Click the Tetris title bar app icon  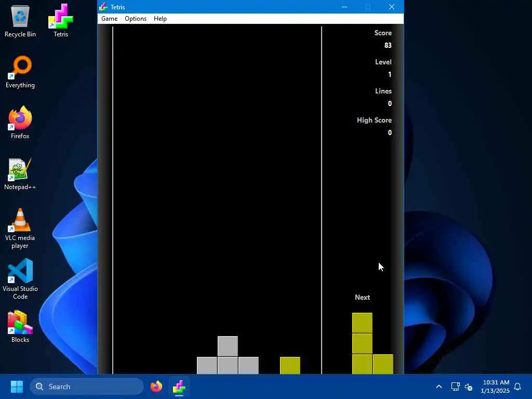pyautogui.click(x=103, y=7)
